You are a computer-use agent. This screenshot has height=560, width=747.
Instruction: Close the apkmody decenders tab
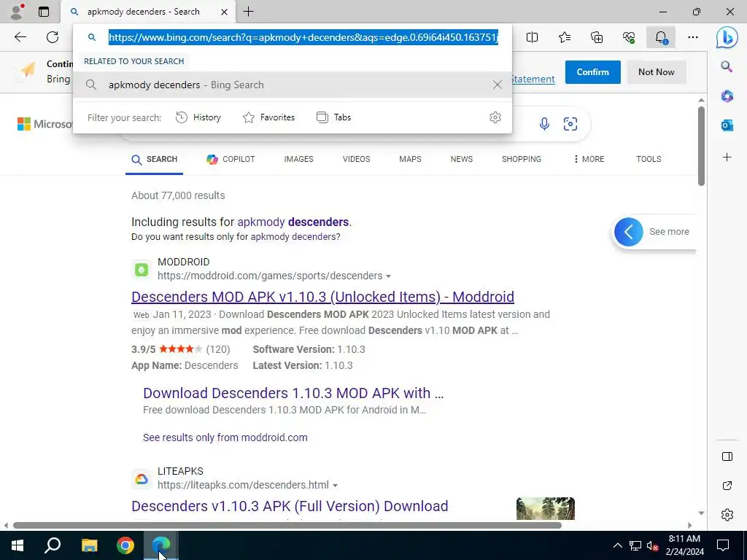coord(224,12)
